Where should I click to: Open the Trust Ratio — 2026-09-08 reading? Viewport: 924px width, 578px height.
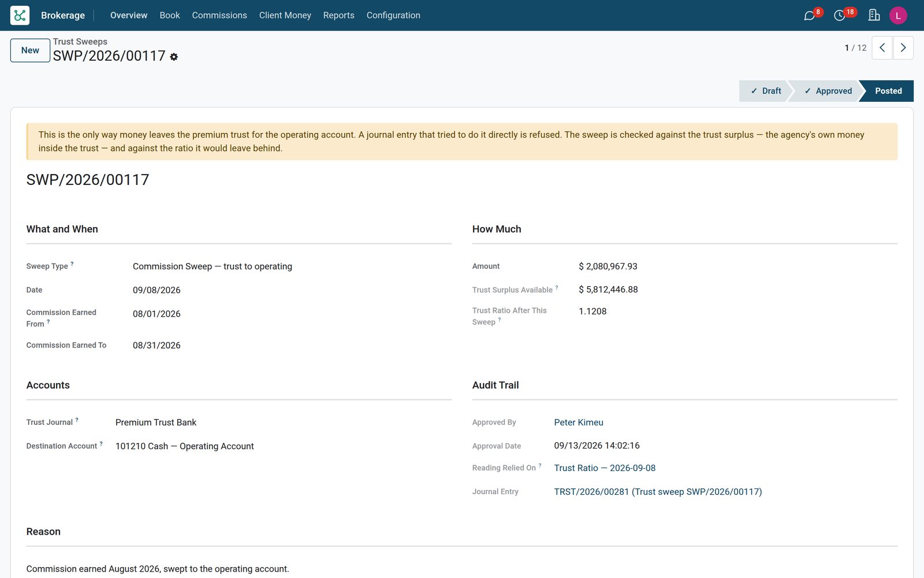[605, 468]
